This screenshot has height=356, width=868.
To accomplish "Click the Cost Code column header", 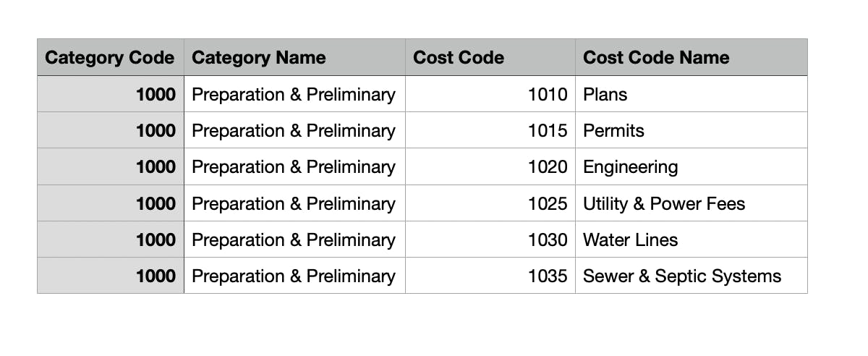I will pyautogui.click(x=459, y=58).
